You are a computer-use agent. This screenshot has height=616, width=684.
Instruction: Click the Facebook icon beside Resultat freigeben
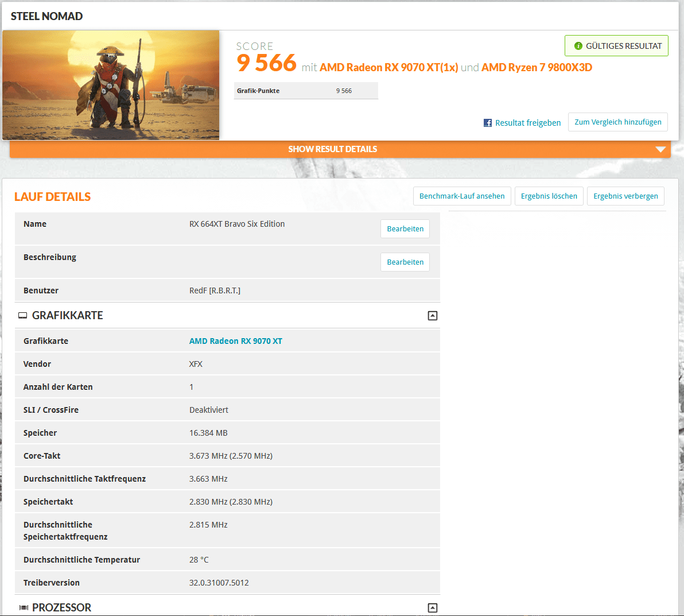(487, 123)
